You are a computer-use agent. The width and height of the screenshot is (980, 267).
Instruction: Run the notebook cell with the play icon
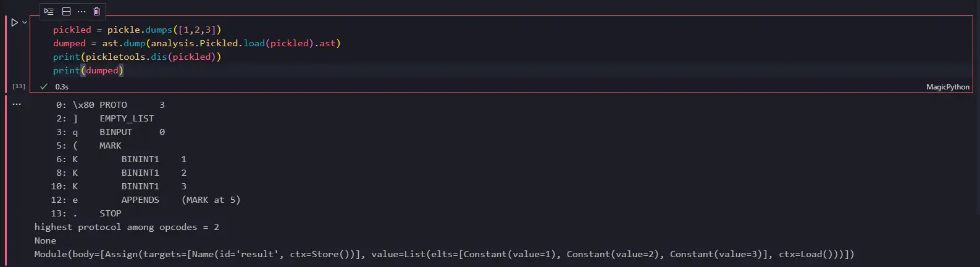point(14,22)
